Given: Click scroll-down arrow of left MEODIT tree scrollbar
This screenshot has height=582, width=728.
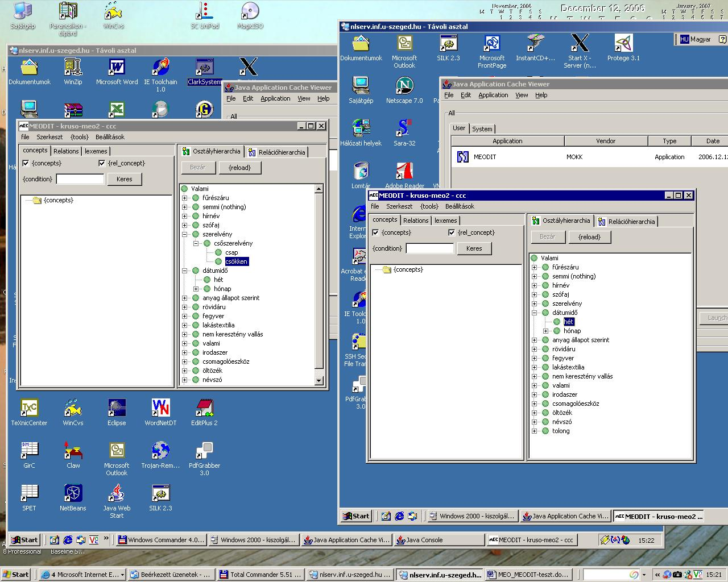Looking at the screenshot, I should (x=318, y=381).
